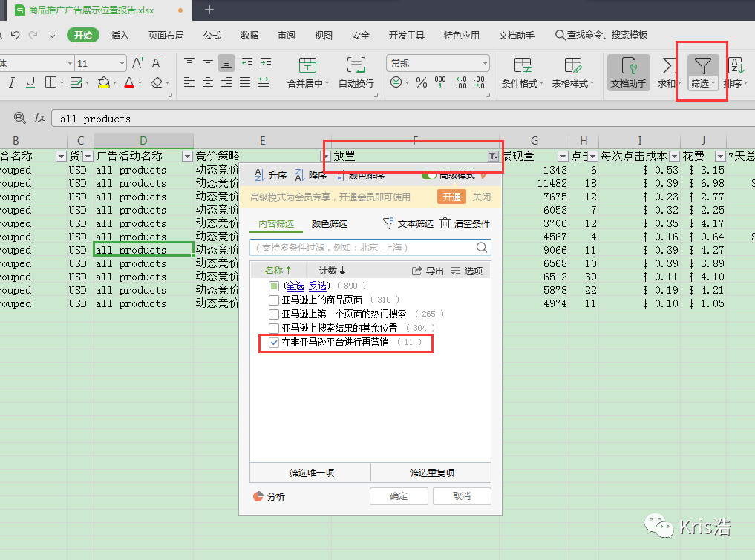Open filter dropdown on 花费 column

pos(719,157)
